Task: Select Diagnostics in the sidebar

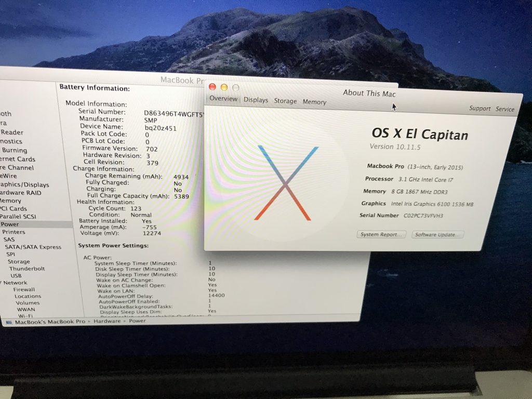Action: pyautogui.click(x=11, y=141)
